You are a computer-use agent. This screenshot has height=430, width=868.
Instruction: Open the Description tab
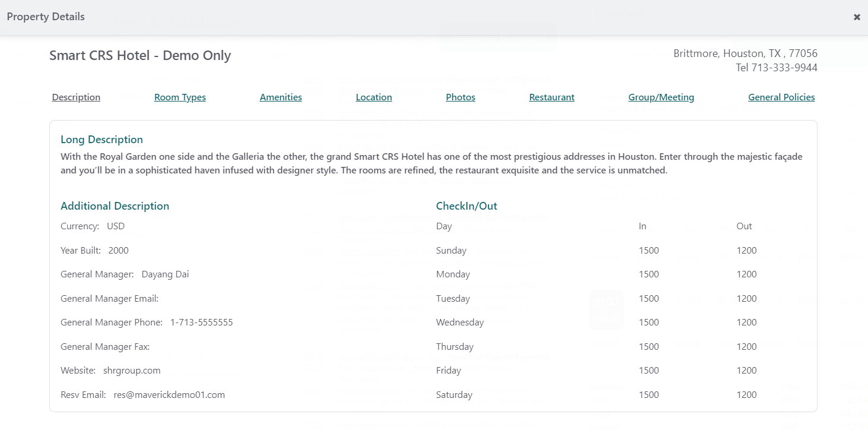click(76, 97)
